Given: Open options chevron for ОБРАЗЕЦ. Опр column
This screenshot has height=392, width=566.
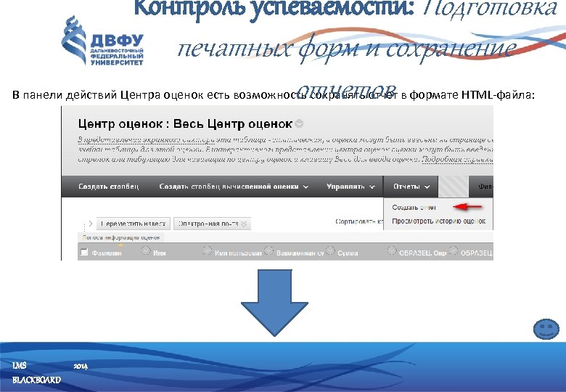Looking at the screenshot, I should tap(453, 250).
